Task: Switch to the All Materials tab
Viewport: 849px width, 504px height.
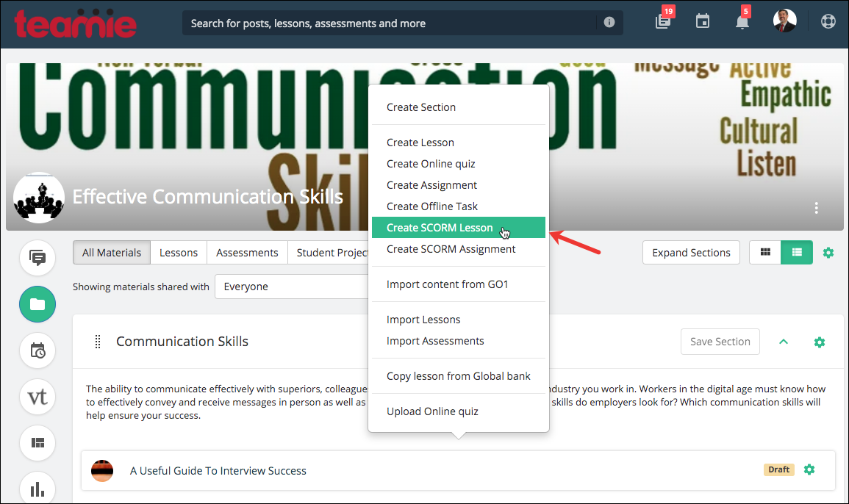Action: pyautogui.click(x=112, y=253)
